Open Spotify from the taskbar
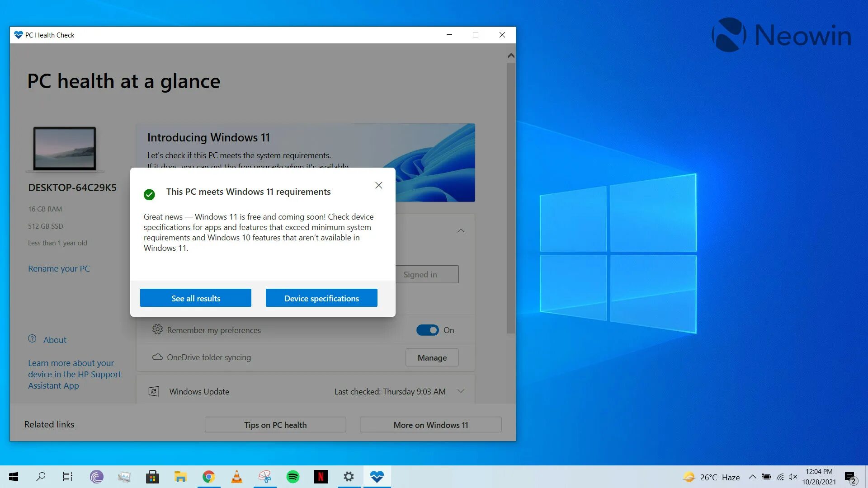The width and height of the screenshot is (868, 488). pos(292,476)
